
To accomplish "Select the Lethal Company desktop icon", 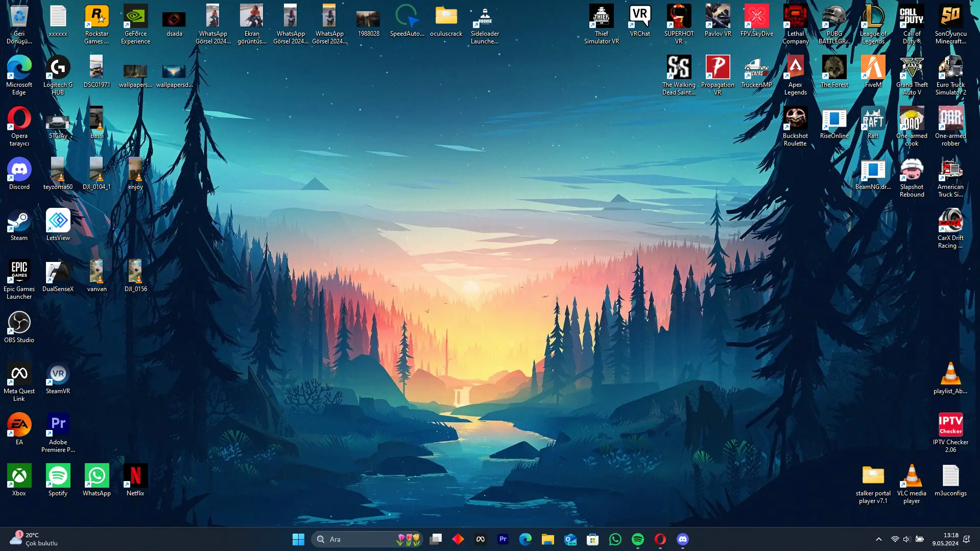I will tap(795, 24).
